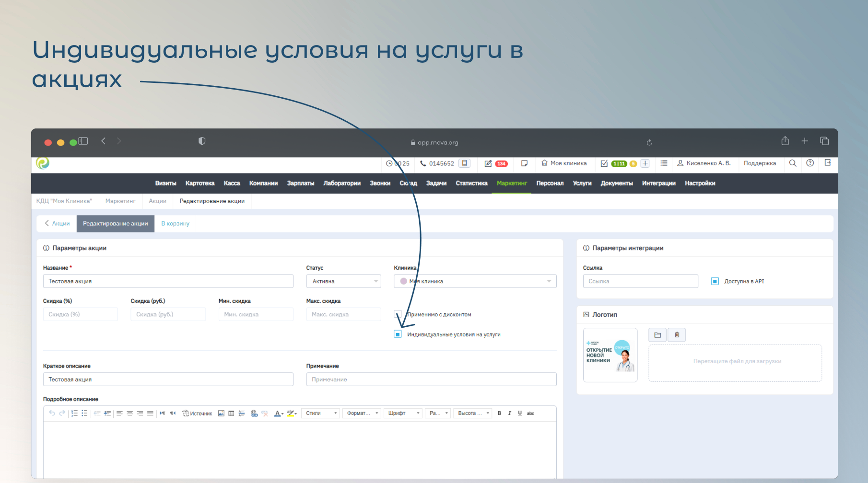Toggle the 'Доступна в API' checkbox

pyautogui.click(x=715, y=281)
